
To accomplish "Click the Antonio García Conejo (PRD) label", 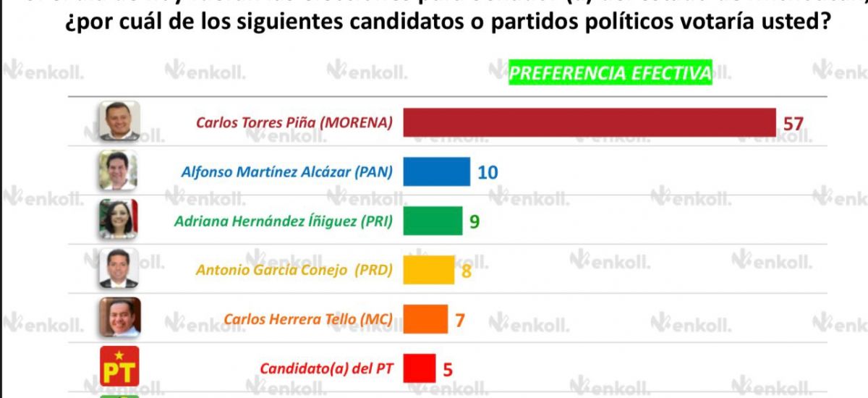I will point(294,271).
